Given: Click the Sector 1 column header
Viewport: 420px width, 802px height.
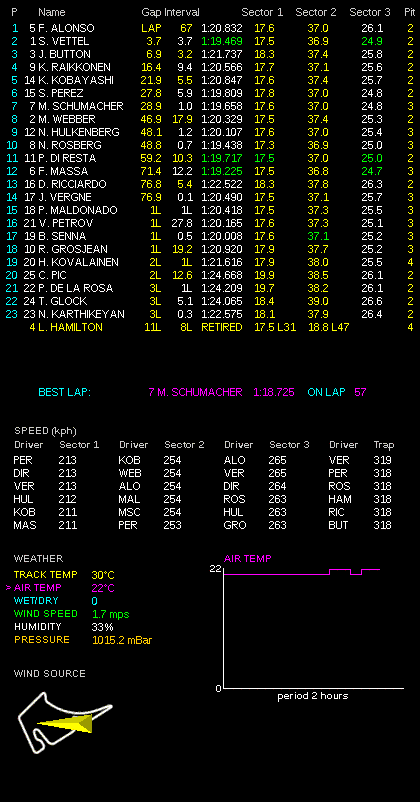Looking at the screenshot, I should pos(262,12).
